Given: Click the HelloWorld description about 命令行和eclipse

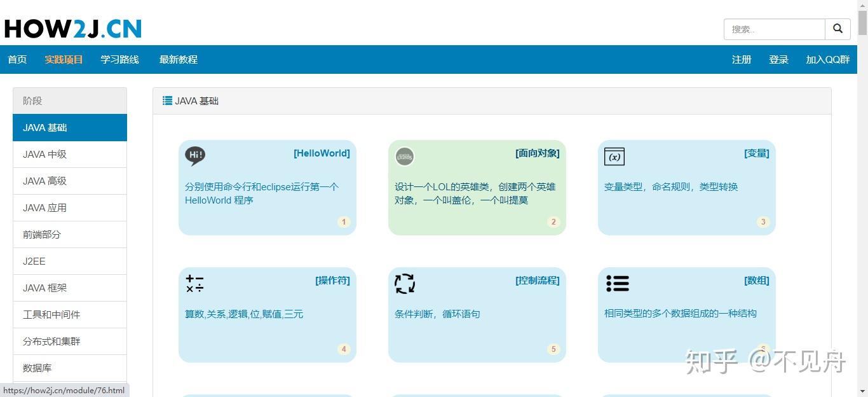Looking at the screenshot, I should [x=262, y=193].
